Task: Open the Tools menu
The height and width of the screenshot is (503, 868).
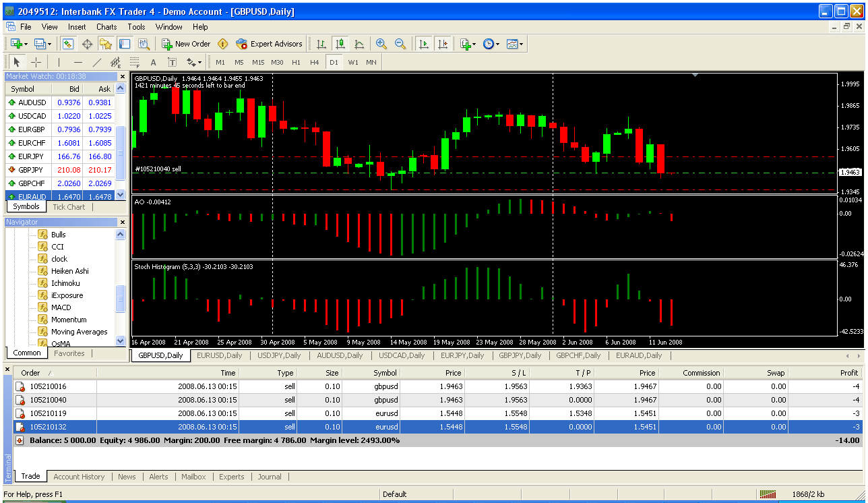Action: pyautogui.click(x=136, y=27)
